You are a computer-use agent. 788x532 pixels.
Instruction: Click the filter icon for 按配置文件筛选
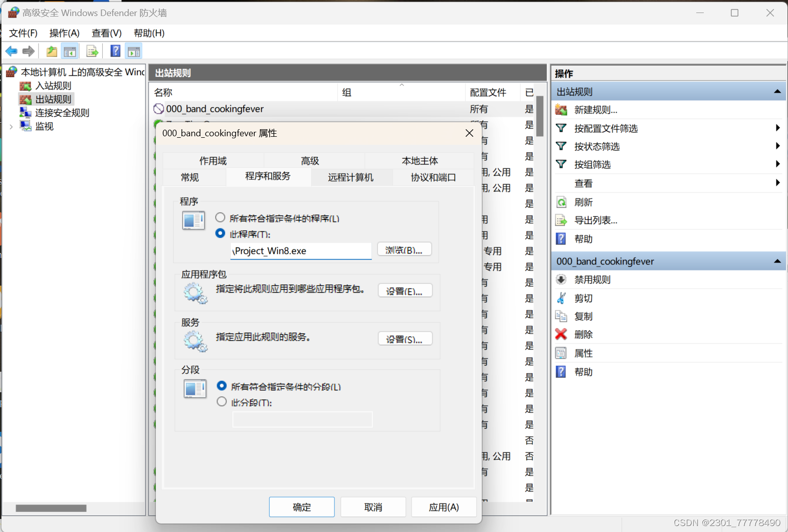coord(561,128)
